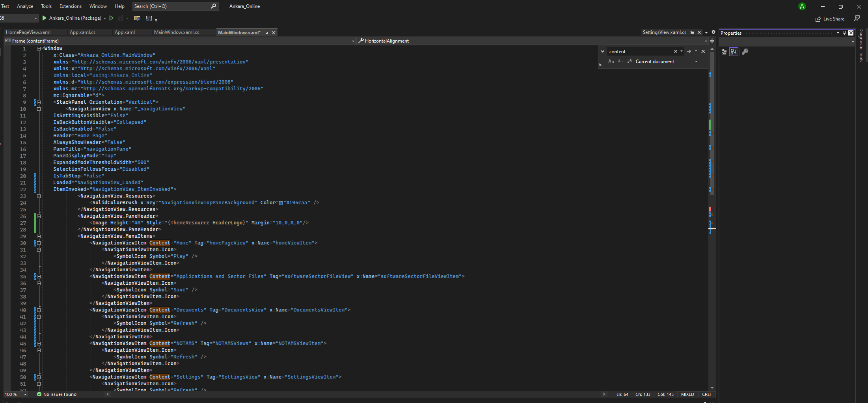Toggle replace mode chevron in the Find panel
The width and height of the screenshot is (868, 403).
point(602,51)
